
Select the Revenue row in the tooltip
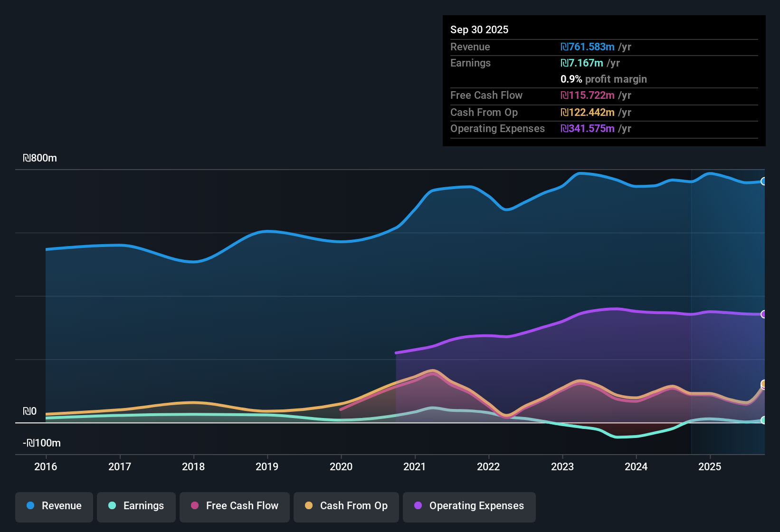pyautogui.click(x=546, y=47)
